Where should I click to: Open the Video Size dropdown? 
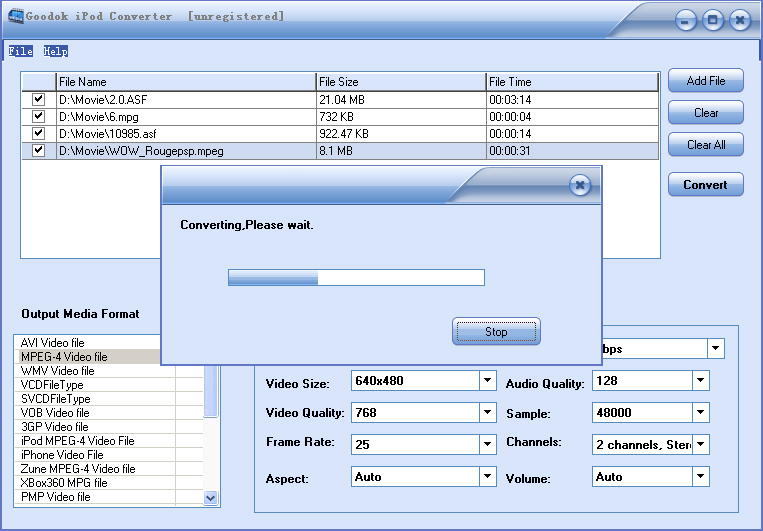pyautogui.click(x=487, y=381)
